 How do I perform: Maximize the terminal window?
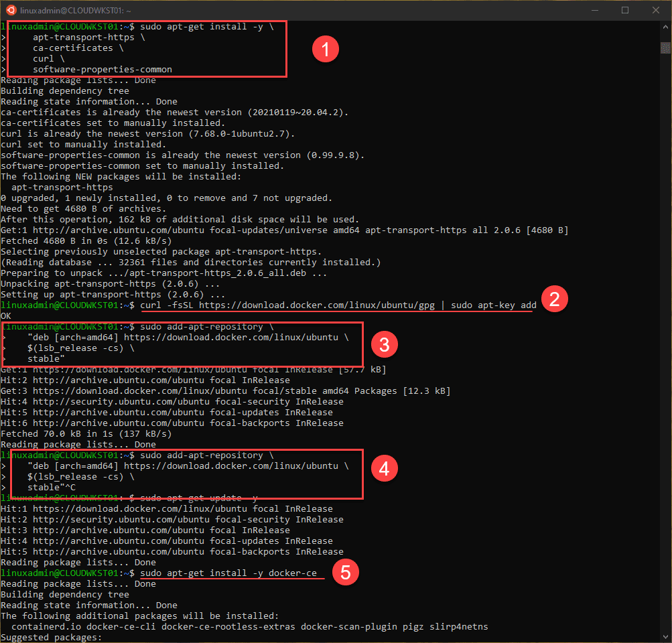(x=625, y=10)
